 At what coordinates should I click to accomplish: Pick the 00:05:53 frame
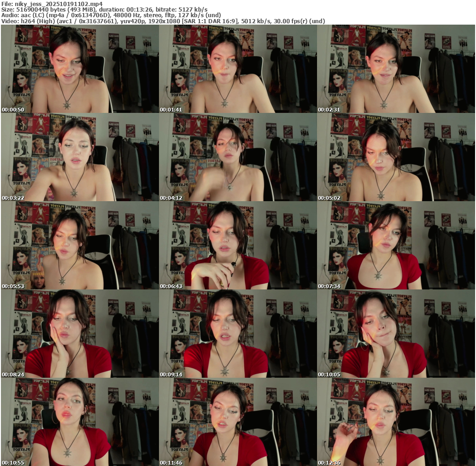pos(80,245)
